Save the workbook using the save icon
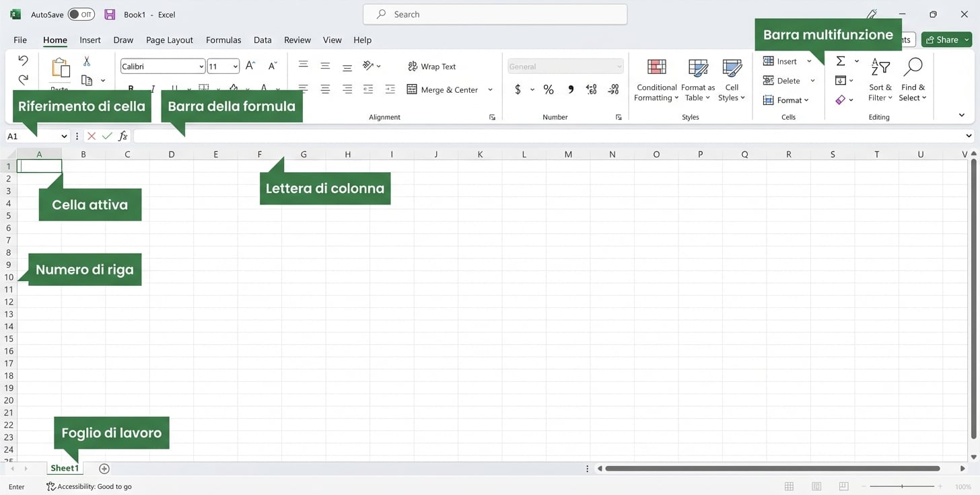Image resolution: width=980 pixels, height=495 pixels. coord(110,14)
